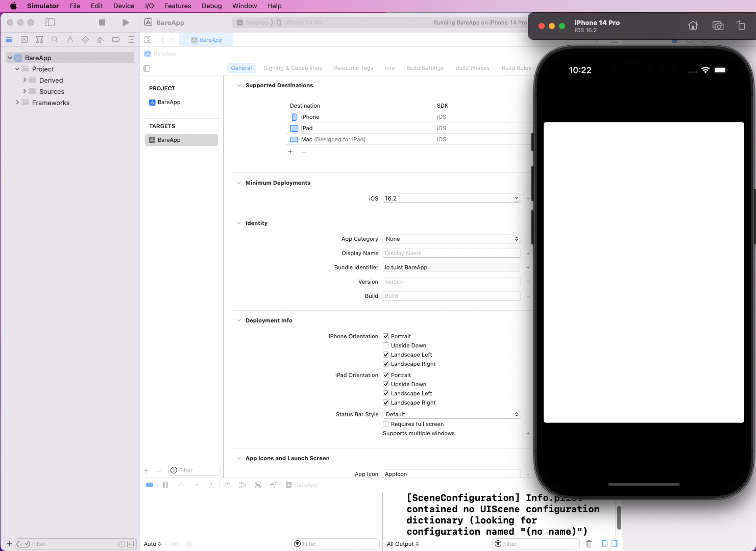The image size is (756, 551).
Task: Open Debug Memory Graph
Action: coord(242,485)
